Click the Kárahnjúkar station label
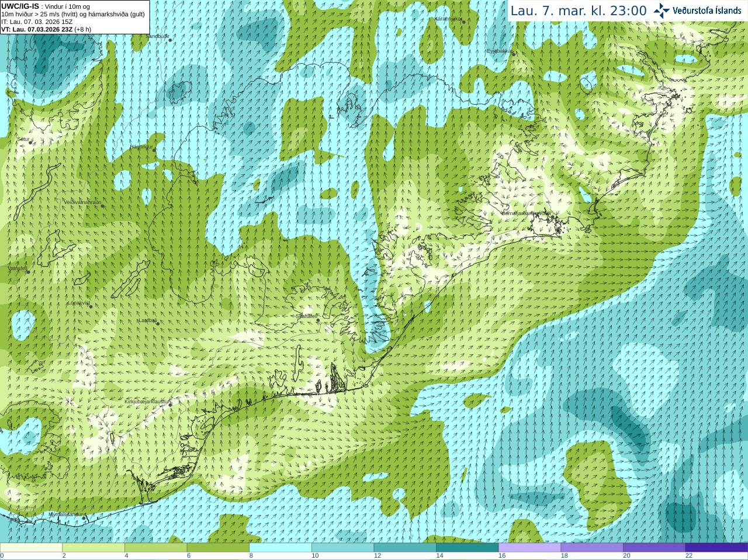Image resolution: width=748 pixels, height=560 pixels. (x=448, y=19)
